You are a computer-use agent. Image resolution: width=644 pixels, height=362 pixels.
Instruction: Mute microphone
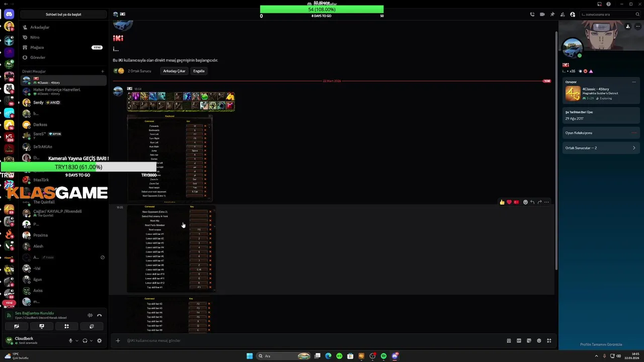coord(70,340)
